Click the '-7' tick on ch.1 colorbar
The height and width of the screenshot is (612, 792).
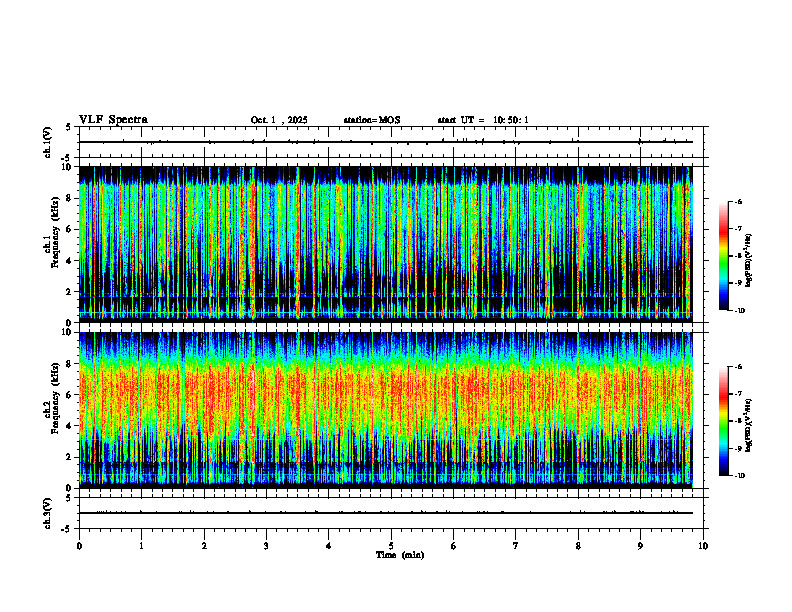(x=738, y=229)
